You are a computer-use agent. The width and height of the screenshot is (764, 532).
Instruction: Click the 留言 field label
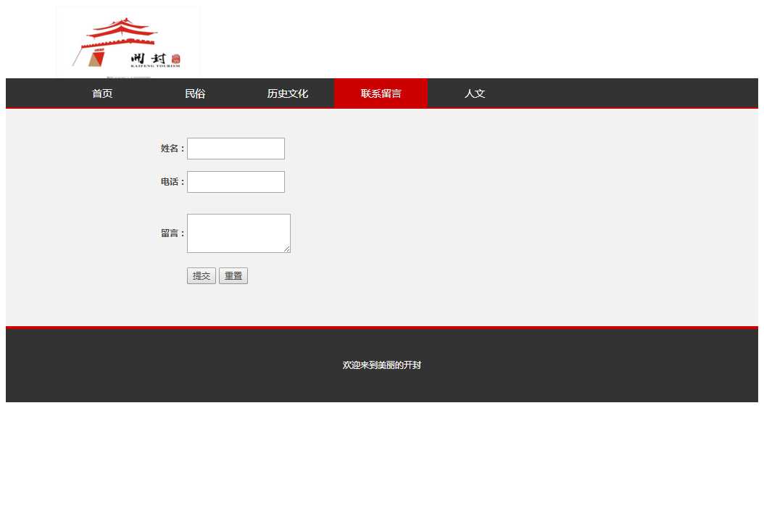pyautogui.click(x=172, y=233)
